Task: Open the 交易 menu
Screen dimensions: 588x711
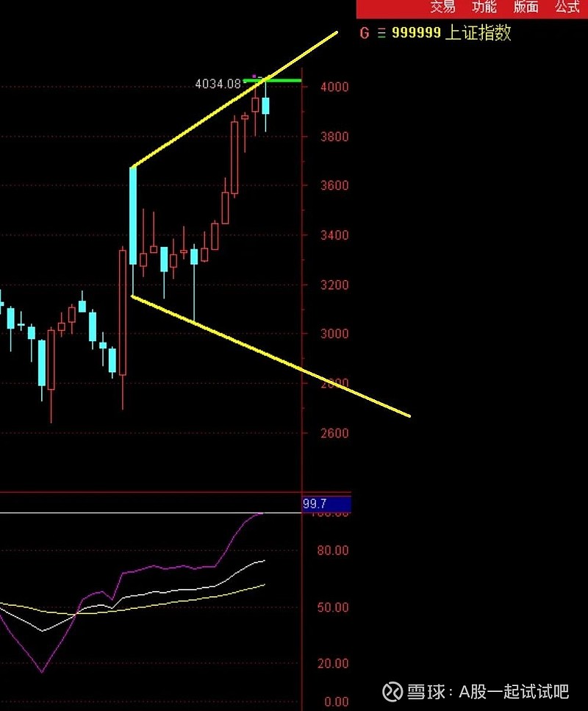Action: click(442, 7)
